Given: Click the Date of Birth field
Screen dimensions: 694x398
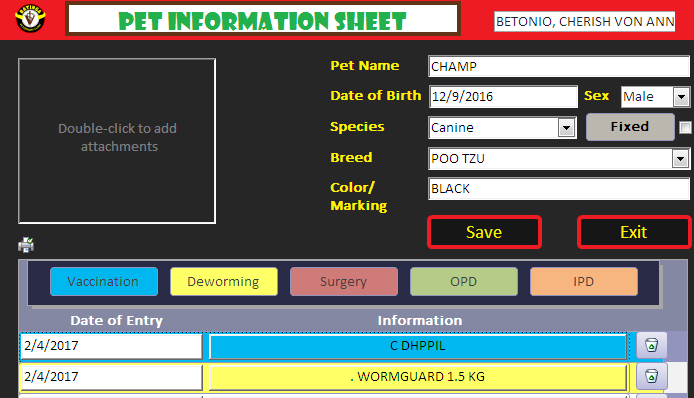Looking at the screenshot, I should [x=503, y=97].
